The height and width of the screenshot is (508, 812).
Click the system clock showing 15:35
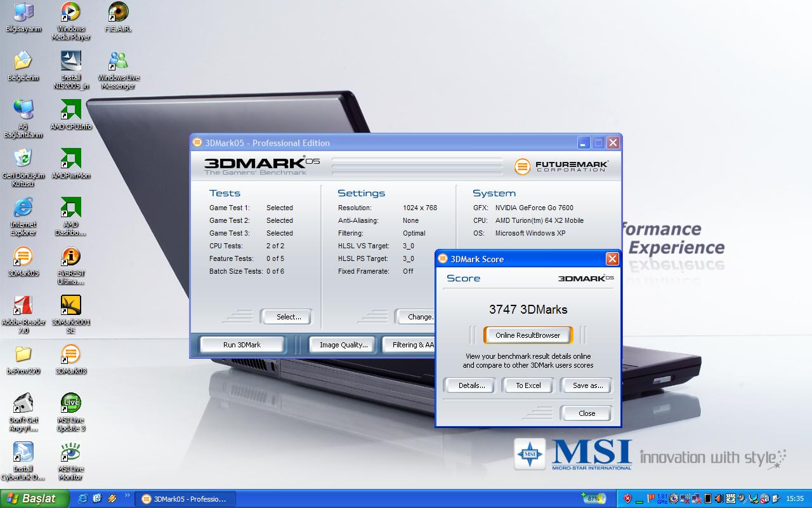[x=794, y=498]
